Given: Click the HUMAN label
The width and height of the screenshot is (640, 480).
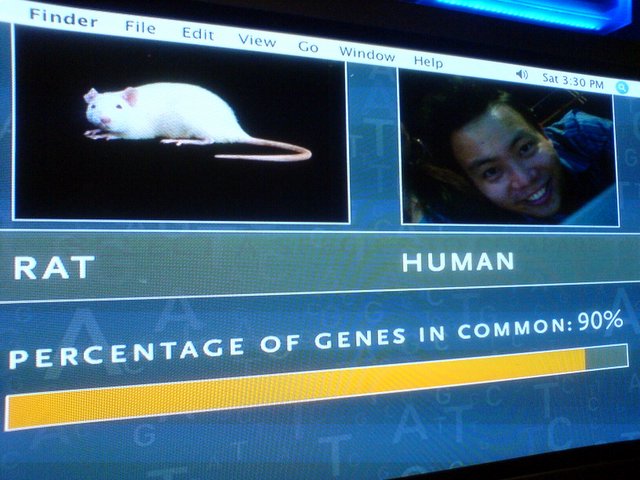Looking at the screenshot, I should (x=458, y=262).
